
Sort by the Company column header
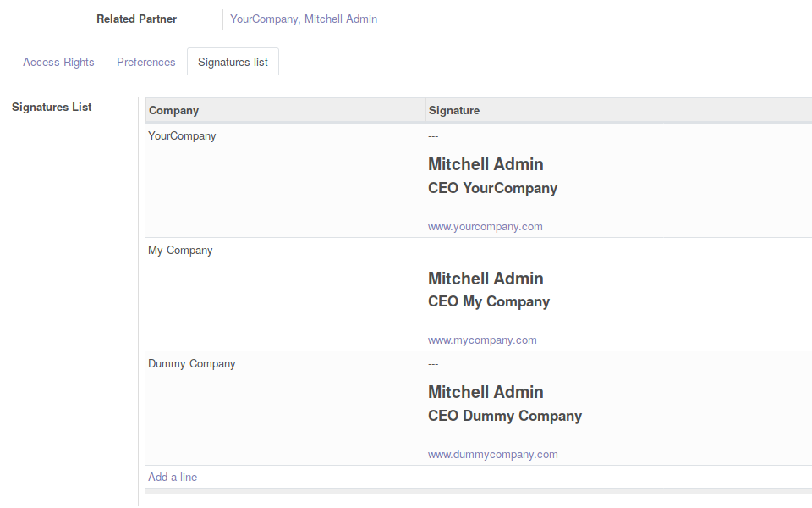coord(285,110)
